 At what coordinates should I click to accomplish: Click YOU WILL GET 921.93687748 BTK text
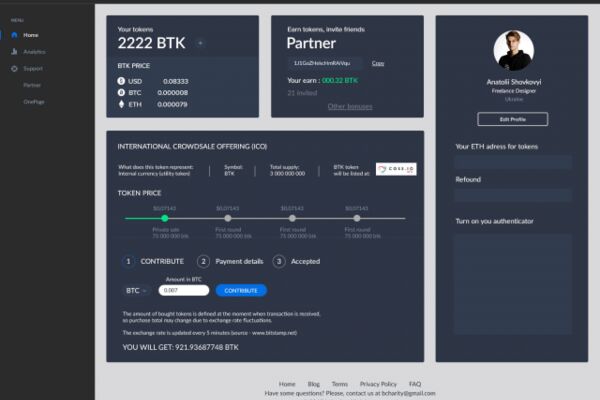pos(181,348)
